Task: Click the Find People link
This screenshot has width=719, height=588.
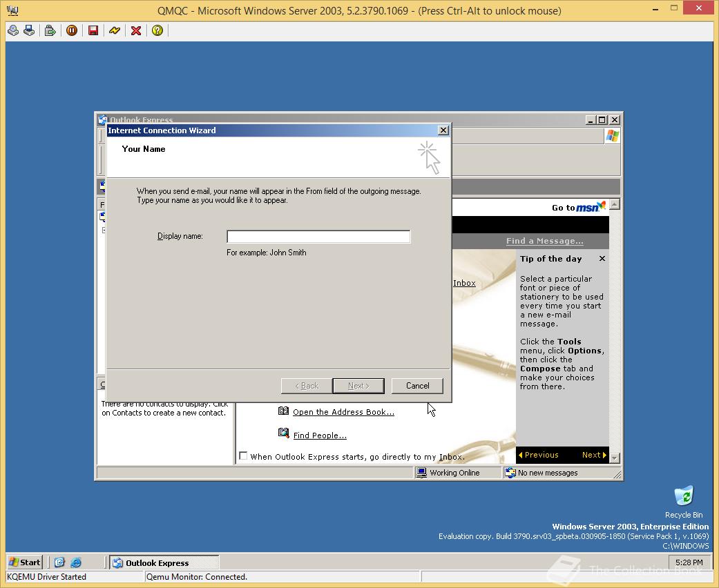Action: tap(320, 435)
